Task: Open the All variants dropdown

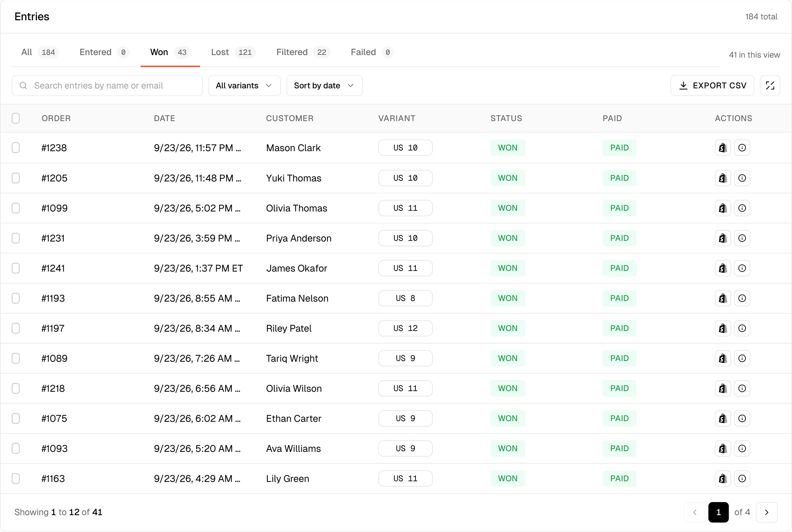Action: pyautogui.click(x=244, y=85)
